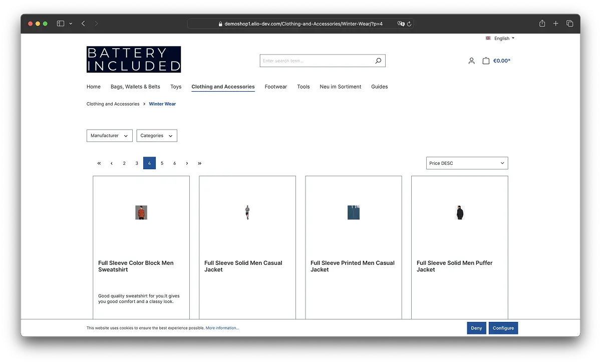
Task: Click the search magnifier icon
Action: pyautogui.click(x=378, y=60)
